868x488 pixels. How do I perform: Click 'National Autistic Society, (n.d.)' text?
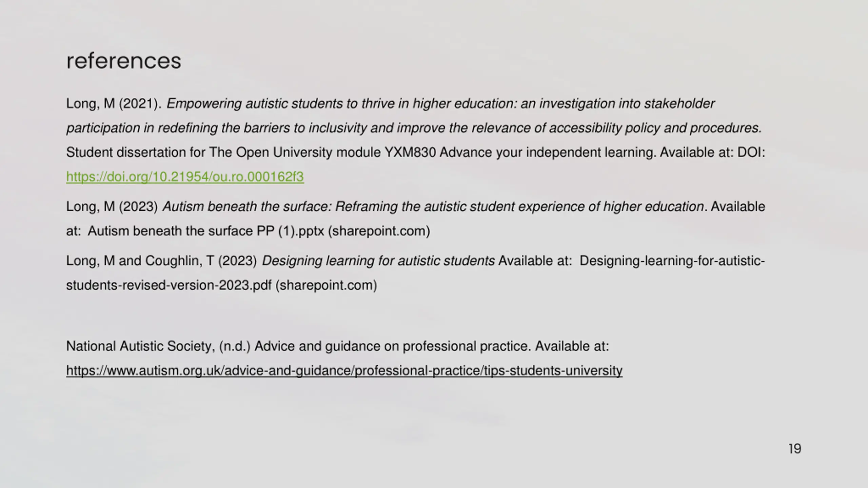(x=158, y=346)
